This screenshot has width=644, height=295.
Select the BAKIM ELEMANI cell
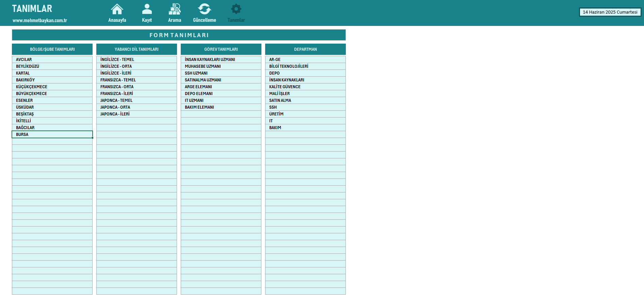tap(221, 107)
